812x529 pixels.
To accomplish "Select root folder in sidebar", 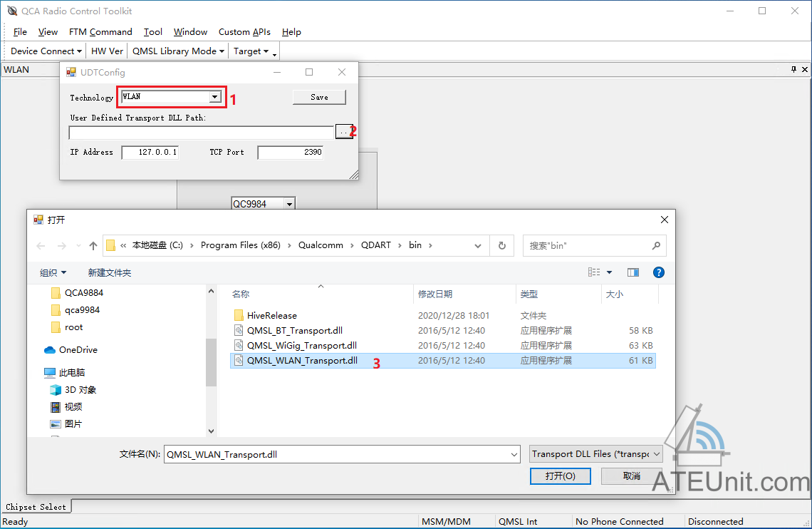I will coord(67,327).
